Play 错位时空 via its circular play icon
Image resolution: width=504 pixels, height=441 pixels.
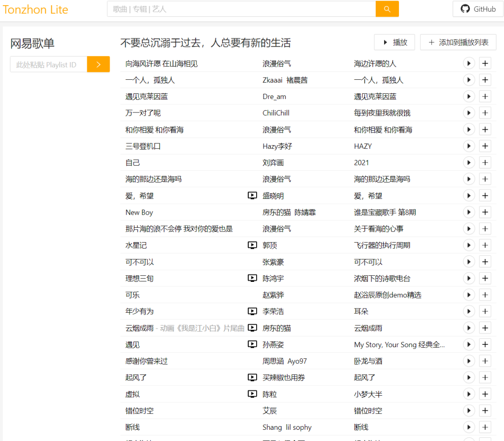pyautogui.click(x=469, y=410)
